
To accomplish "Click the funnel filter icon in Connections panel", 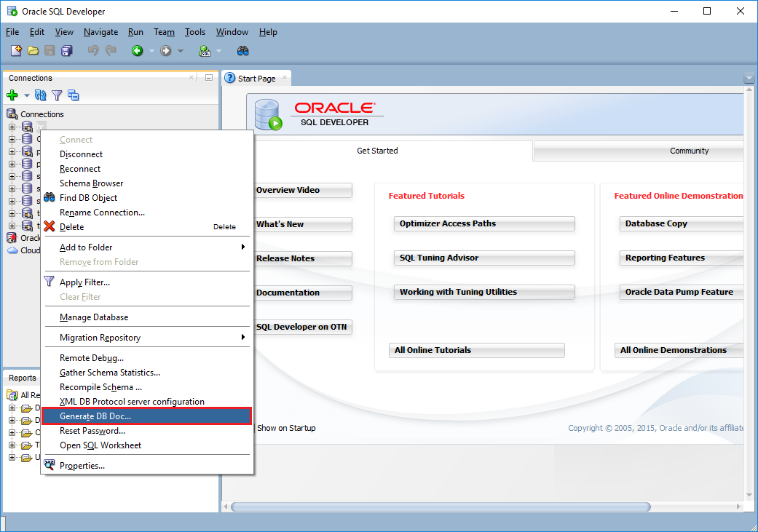I will click(57, 95).
